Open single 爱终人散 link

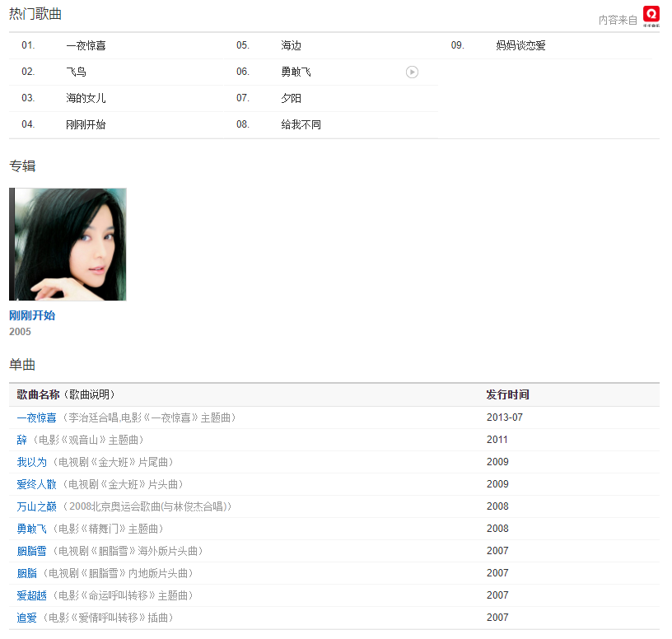[37, 485]
